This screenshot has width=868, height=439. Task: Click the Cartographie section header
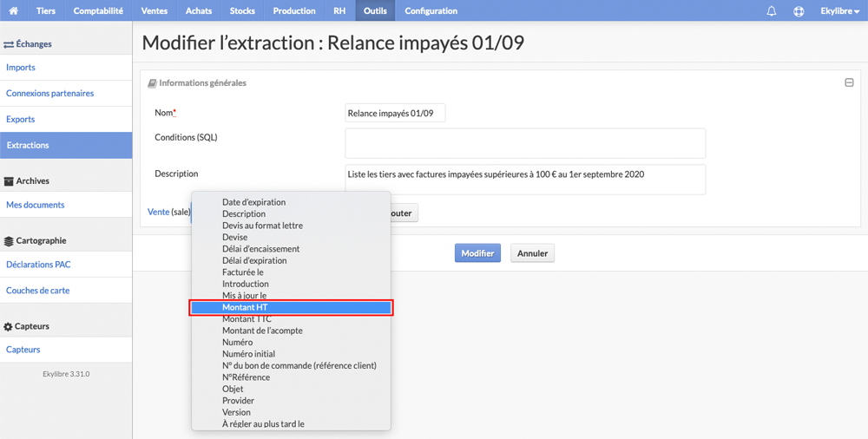(x=35, y=241)
